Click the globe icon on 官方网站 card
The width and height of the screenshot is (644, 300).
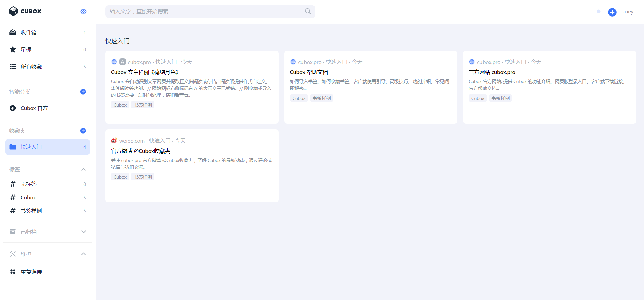(472, 62)
